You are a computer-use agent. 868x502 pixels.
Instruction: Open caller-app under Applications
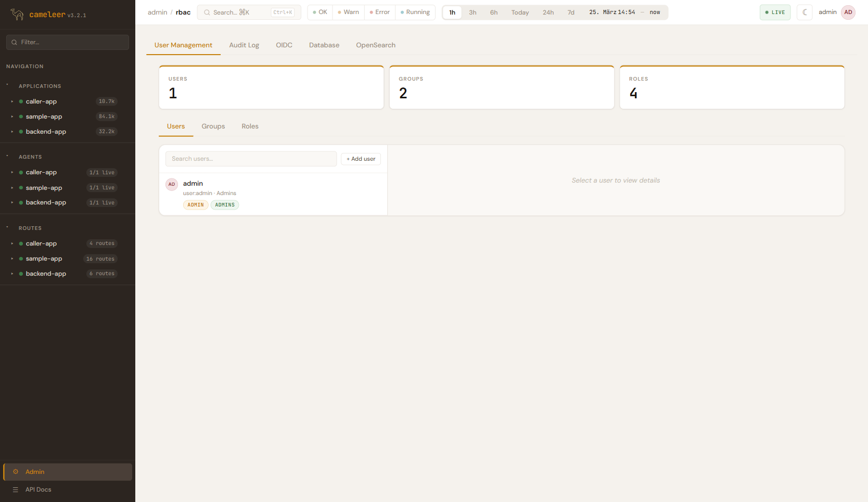[x=41, y=102]
